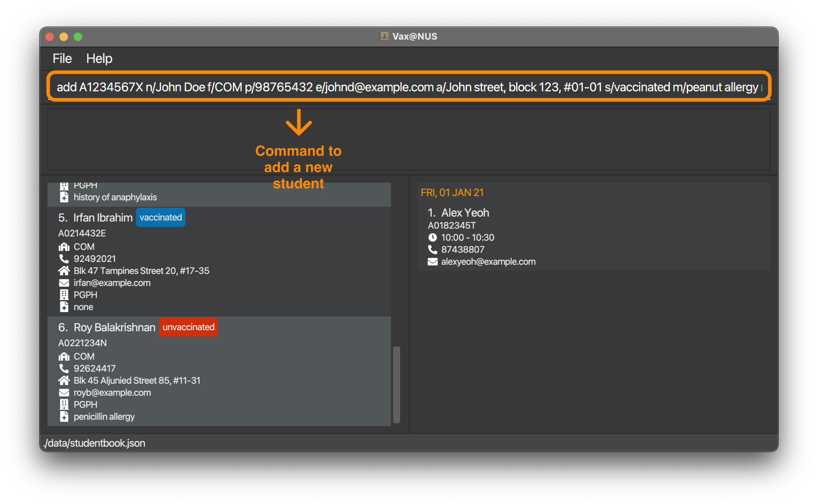Viewport: 818px width, 504px height.
Task: Click 'history of anaphylaxis' text
Action: tap(115, 197)
